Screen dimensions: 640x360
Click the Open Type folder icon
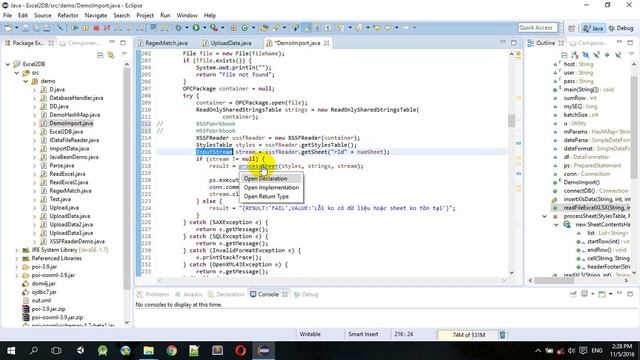[x=264, y=28]
